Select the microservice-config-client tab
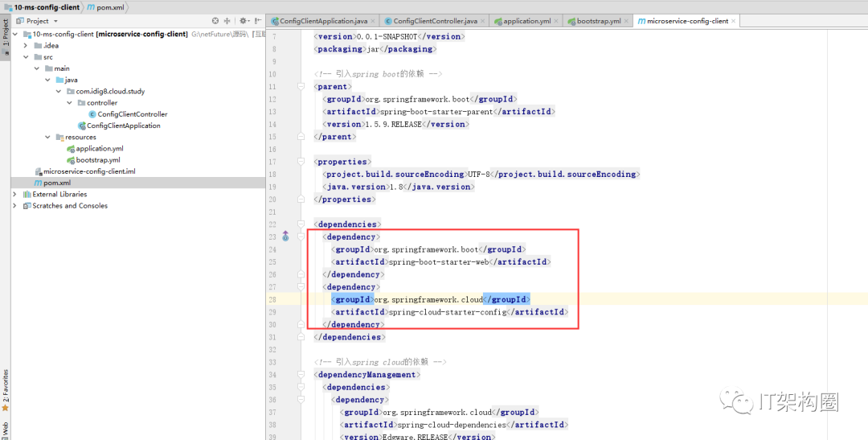This screenshot has width=868, height=440. [687, 21]
